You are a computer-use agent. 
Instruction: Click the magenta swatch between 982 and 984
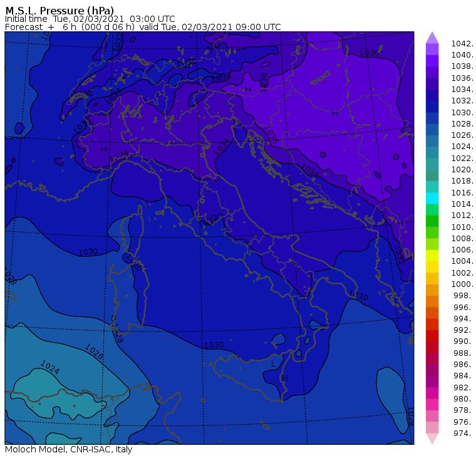coord(432,382)
